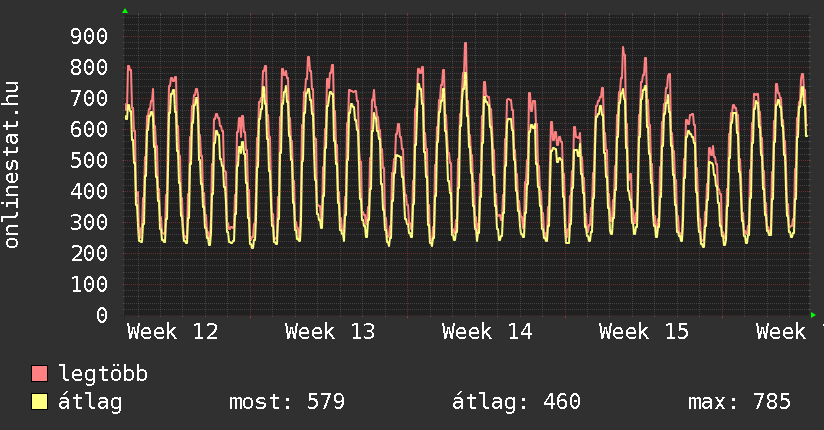Click the 900 y-axis value
Viewport: 824px width, 430px height.
(x=88, y=37)
